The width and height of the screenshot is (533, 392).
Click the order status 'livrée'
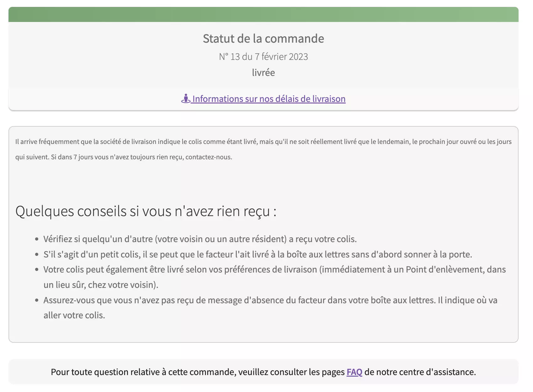point(263,72)
